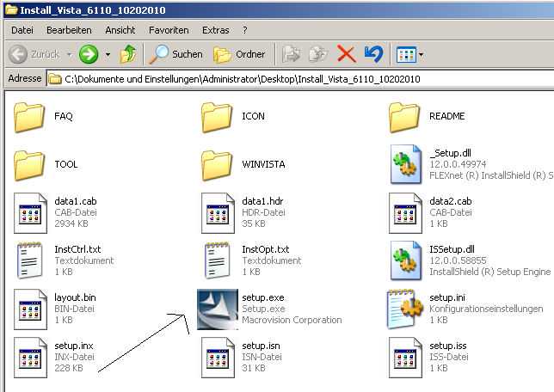Open the Extras menu
Viewport: 554px width, 392px height.
216,30
